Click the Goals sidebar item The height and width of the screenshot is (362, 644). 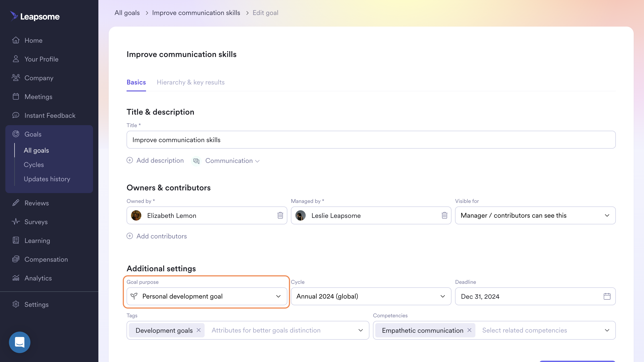coord(33,134)
